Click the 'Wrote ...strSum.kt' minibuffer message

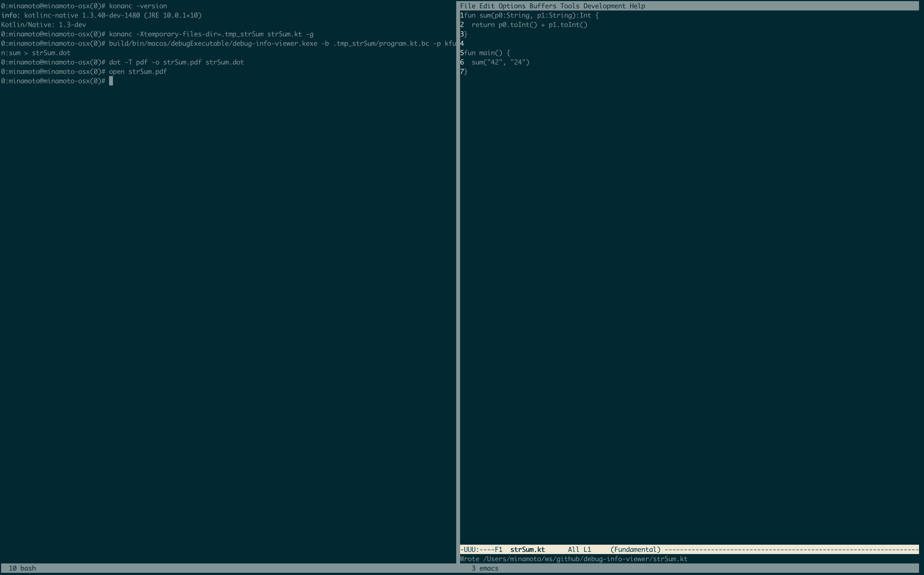[x=573, y=559]
